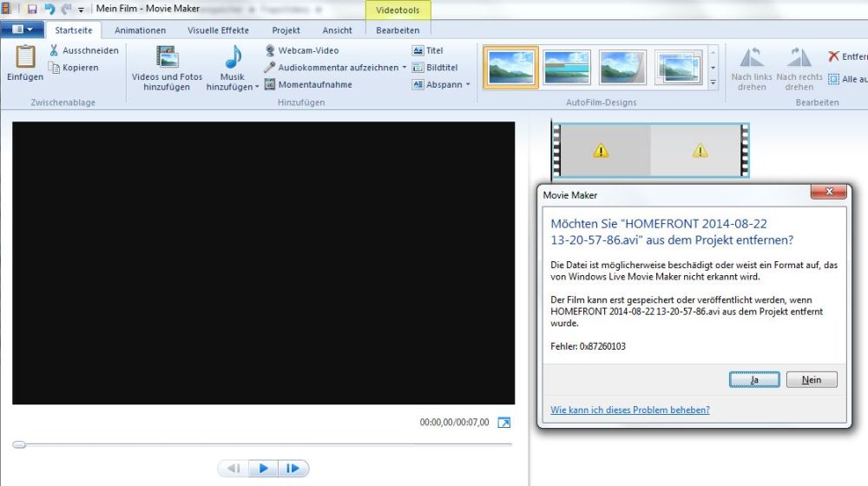This screenshot has height=486, width=868.
Task: Click error text 'Fehler: 0x87260103'
Action: pos(588,346)
